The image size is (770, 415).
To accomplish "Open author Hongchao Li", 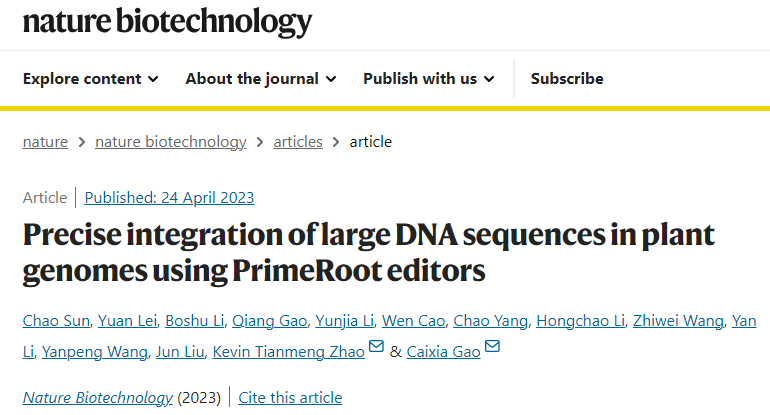I will tap(580, 321).
